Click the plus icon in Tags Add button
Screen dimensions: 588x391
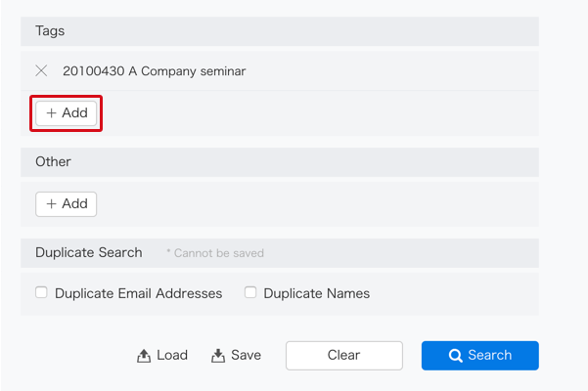coord(52,112)
